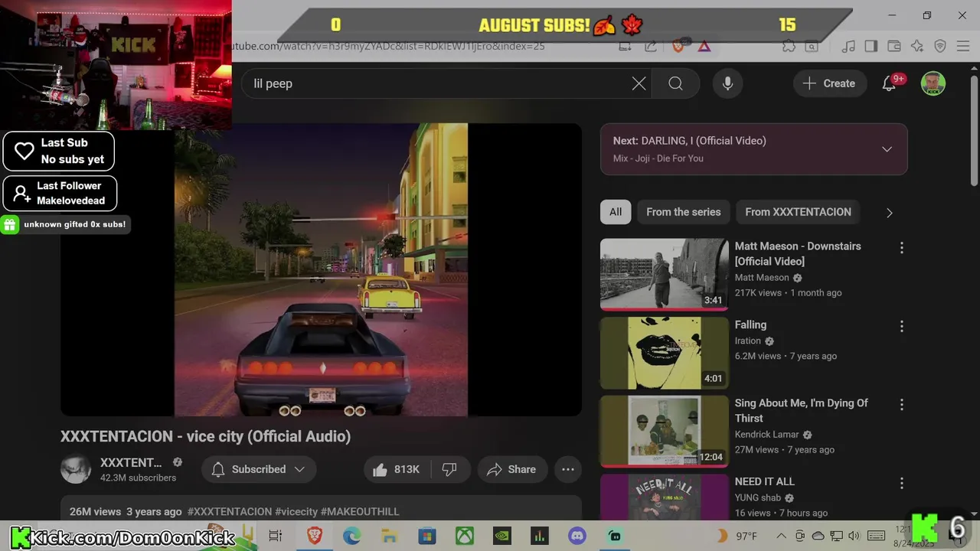Open the YUNG shab channel name

tap(759, 497)
